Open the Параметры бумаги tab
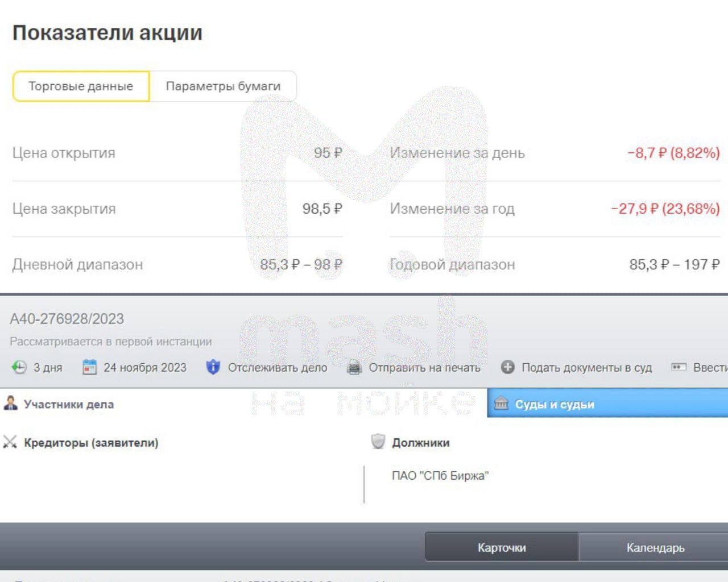The image size is (728, 582). click(x=223, y=86)
